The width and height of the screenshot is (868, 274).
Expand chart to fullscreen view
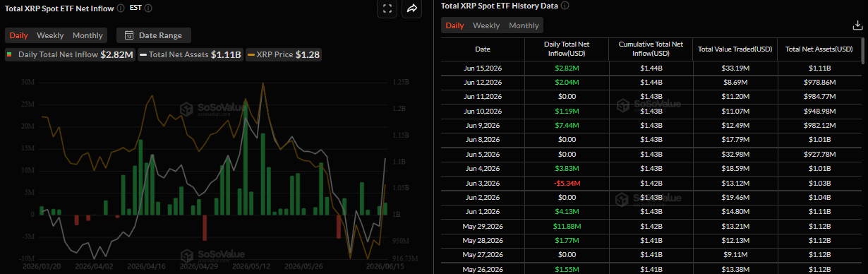point(387,8)
